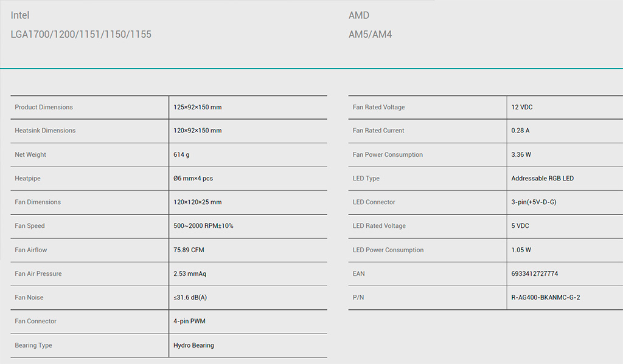Viewport: 623px width, 364px height.
Task: Select the 0.28 A rated current value
Action: pos(520,131)
